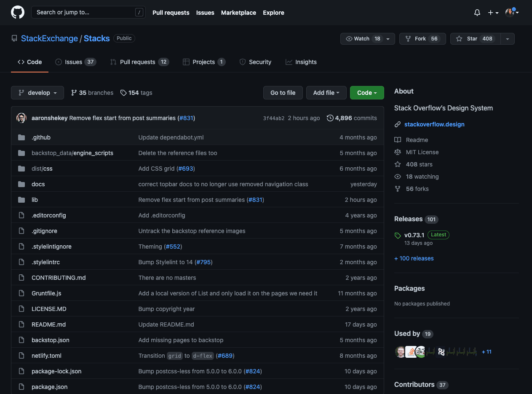Open the lib folder icon

pos(21,200)
